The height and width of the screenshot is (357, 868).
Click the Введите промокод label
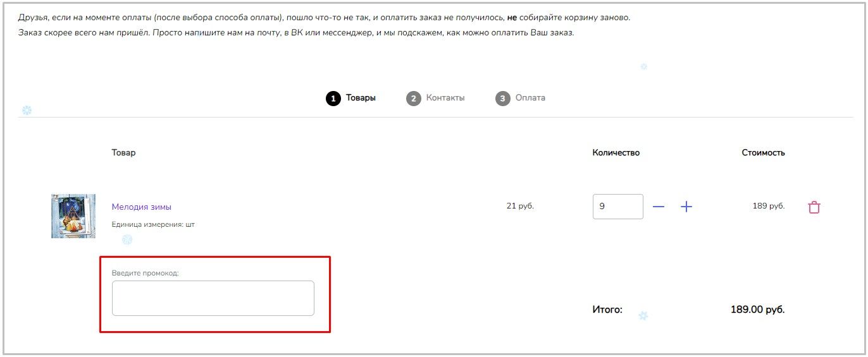click(146, 273)
